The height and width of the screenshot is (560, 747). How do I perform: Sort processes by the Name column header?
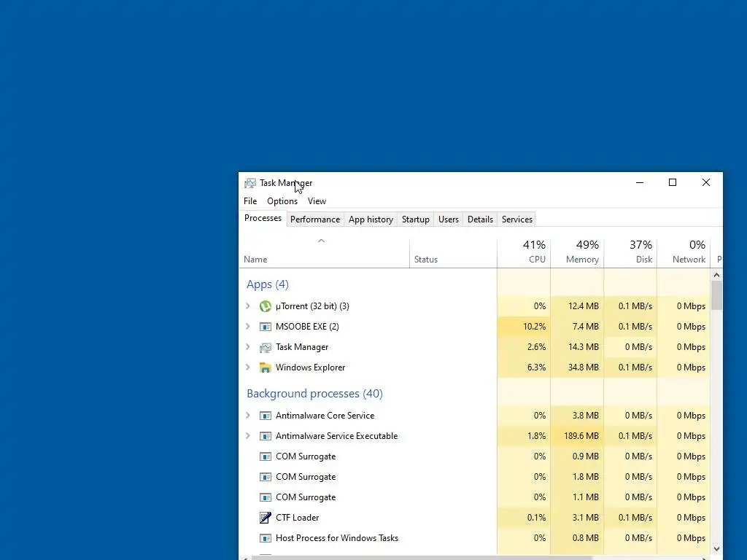pos(324,252)
